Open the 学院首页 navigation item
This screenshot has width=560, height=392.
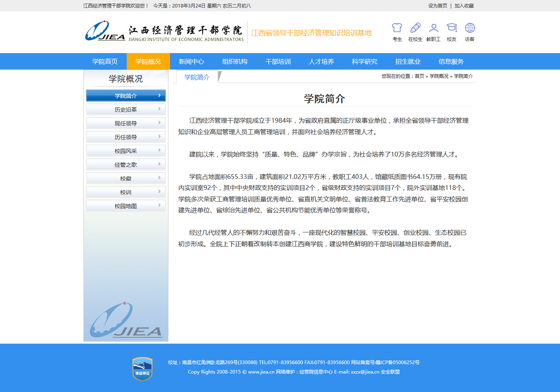[x=105, y=61]
